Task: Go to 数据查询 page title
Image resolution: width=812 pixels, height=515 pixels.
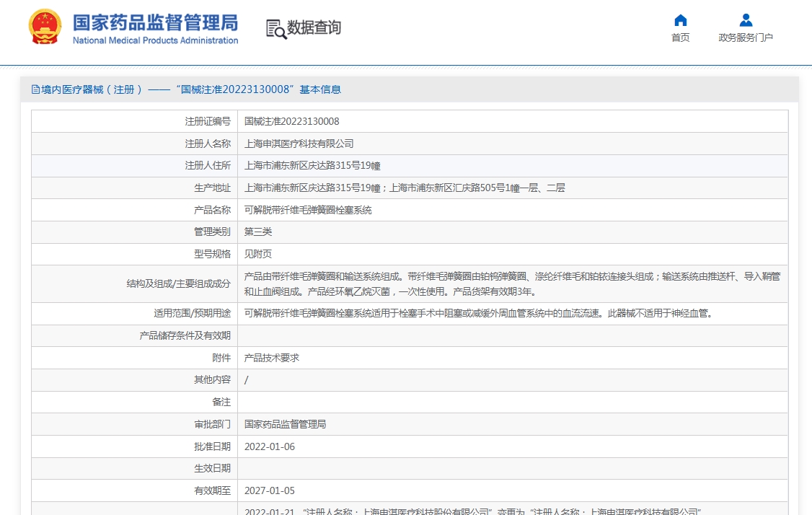Action: (x=314, y=27)
